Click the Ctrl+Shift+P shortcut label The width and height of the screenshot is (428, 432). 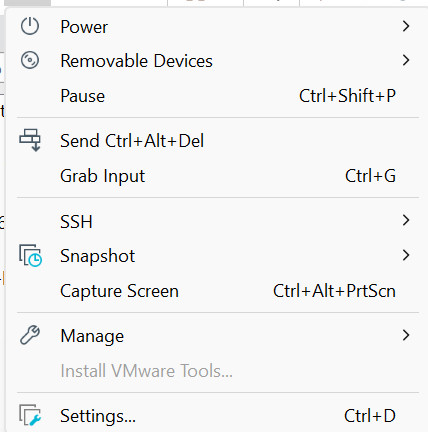tap(347, 96)
